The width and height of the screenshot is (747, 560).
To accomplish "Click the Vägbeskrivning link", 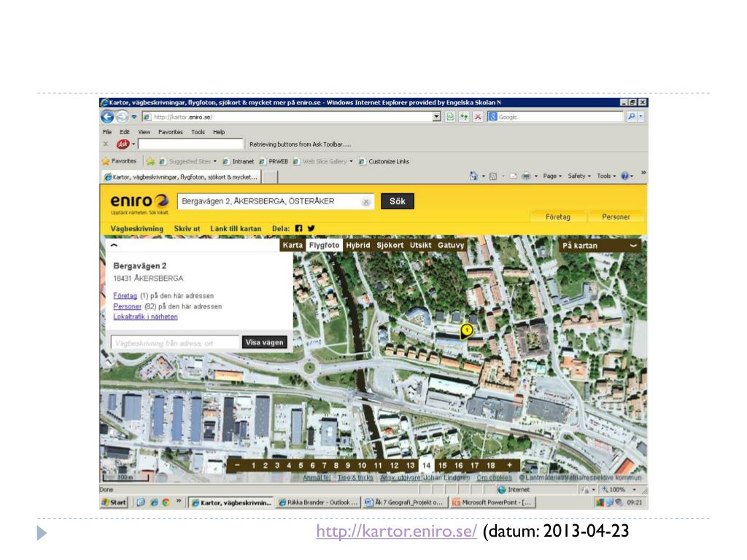I will click(136, 228).
